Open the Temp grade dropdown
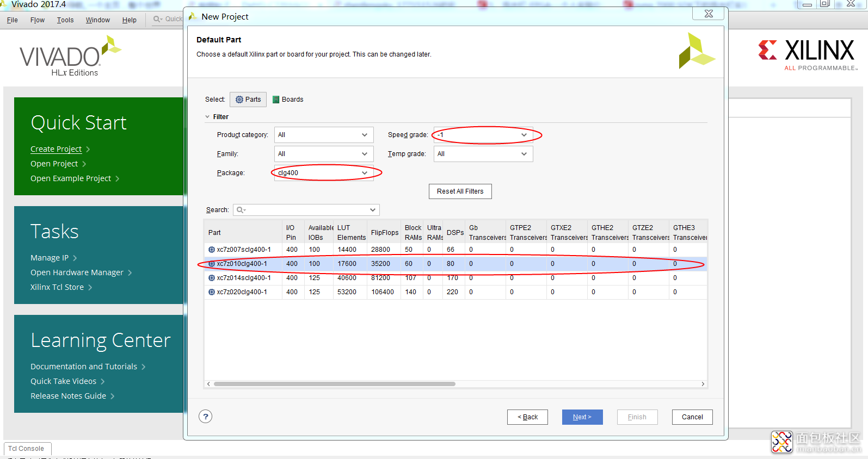 coord(483,154)
